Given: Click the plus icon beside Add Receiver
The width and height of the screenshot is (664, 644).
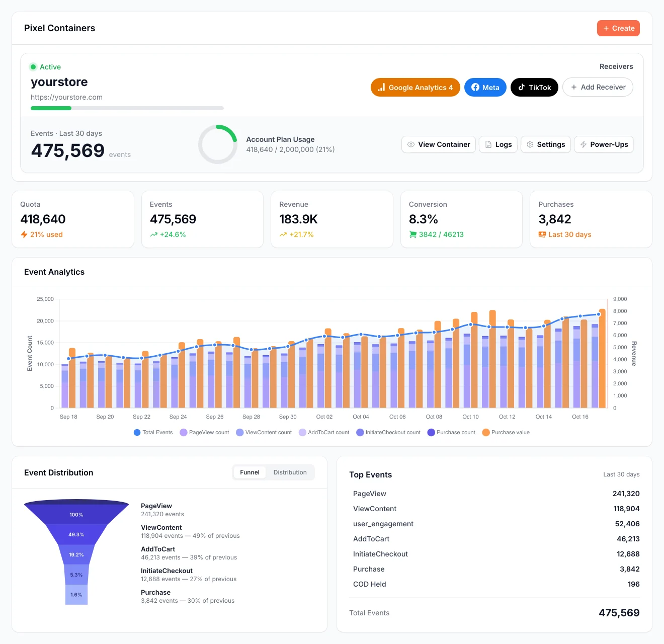Looking at the screenshot, I should 574,87.
